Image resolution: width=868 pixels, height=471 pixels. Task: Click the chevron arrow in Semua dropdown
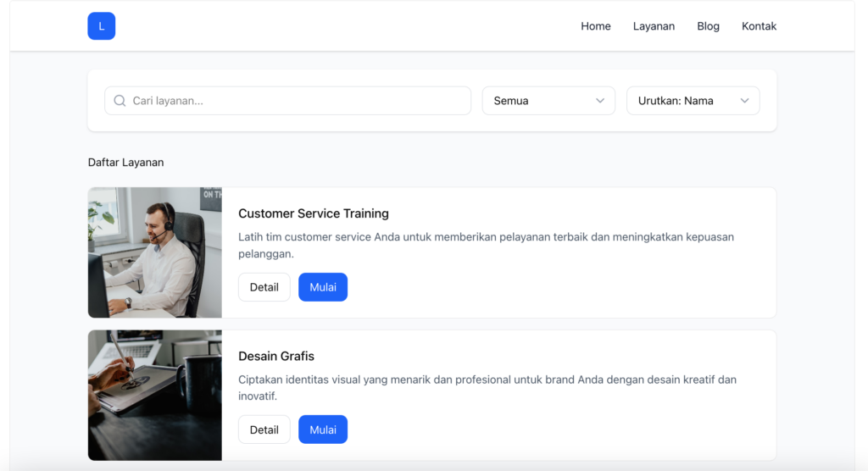pos(600,101)
